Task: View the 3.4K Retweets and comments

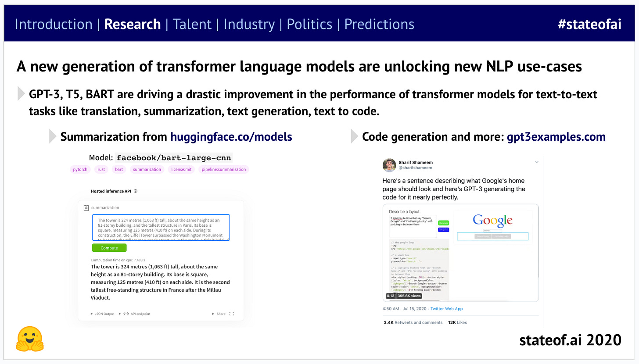Action: point(413,322)
